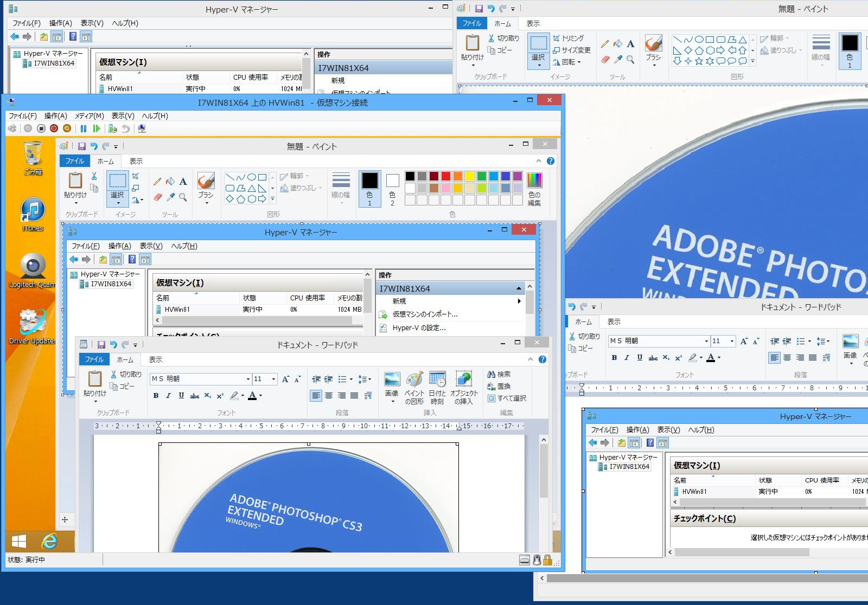
Task: Click Insert object icon in WordPad inside VM
Action: [x=464, y=388]
